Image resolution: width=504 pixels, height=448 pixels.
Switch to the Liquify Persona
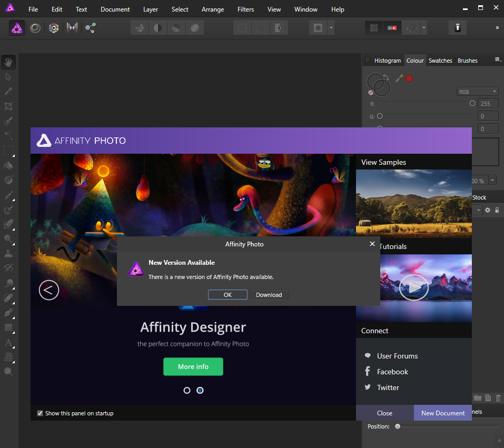(x=35, y=28)
